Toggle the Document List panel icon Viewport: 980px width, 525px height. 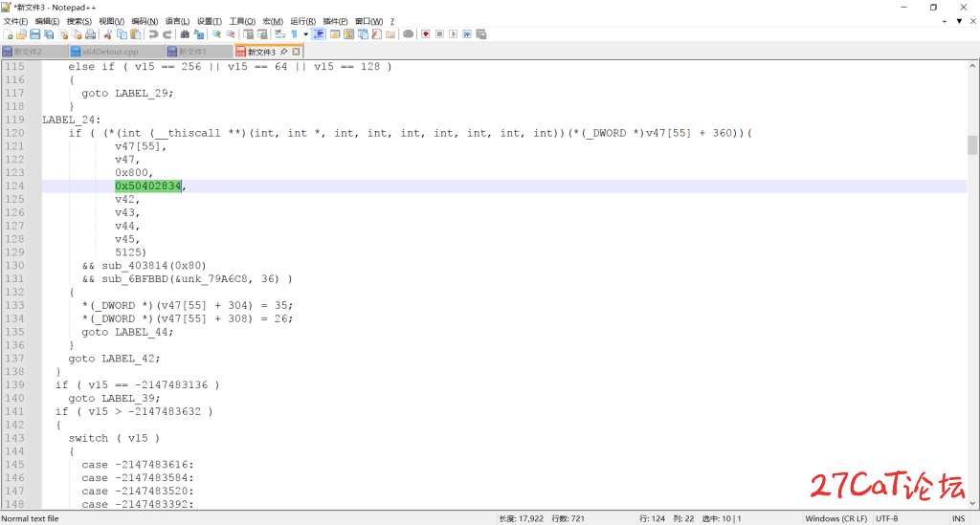point(363,34)
